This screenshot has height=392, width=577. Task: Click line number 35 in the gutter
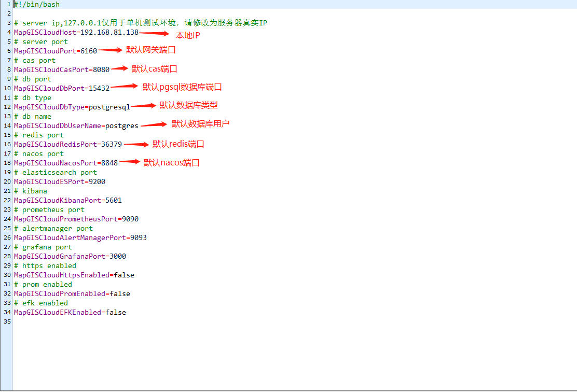pos(7,322)
